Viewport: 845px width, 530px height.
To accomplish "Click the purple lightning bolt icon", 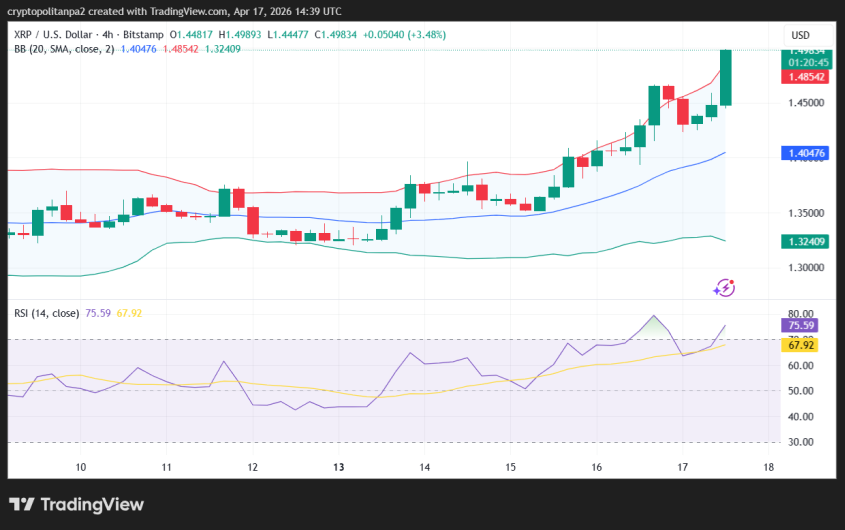I will (724, 288).
